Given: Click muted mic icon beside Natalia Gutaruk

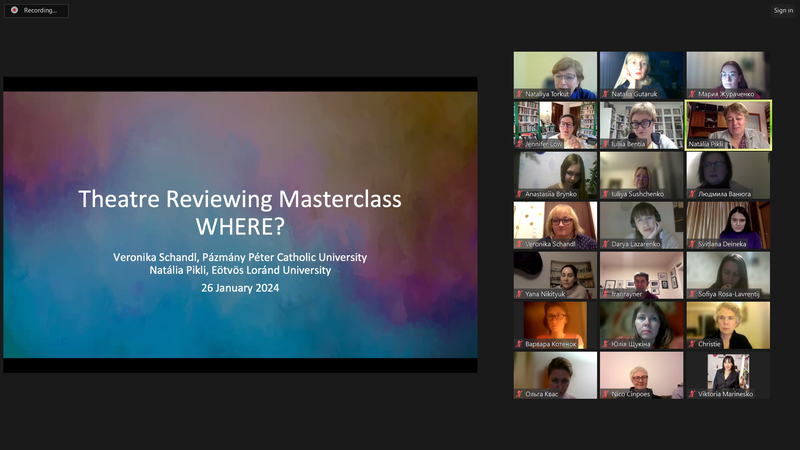Looking at the screenshot, I should click(605, 93).
